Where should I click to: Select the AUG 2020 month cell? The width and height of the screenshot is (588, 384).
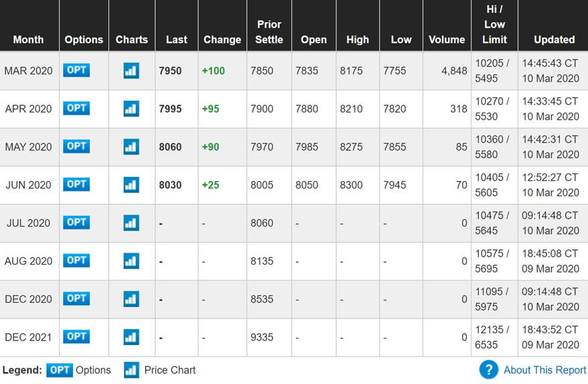(29, 261)
